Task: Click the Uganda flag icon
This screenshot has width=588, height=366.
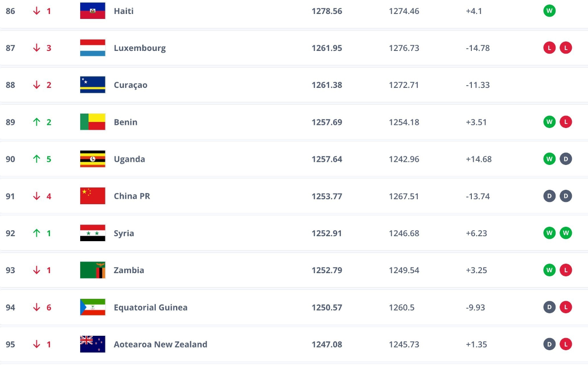Action: pyautogui.click(x=92, y=159)
